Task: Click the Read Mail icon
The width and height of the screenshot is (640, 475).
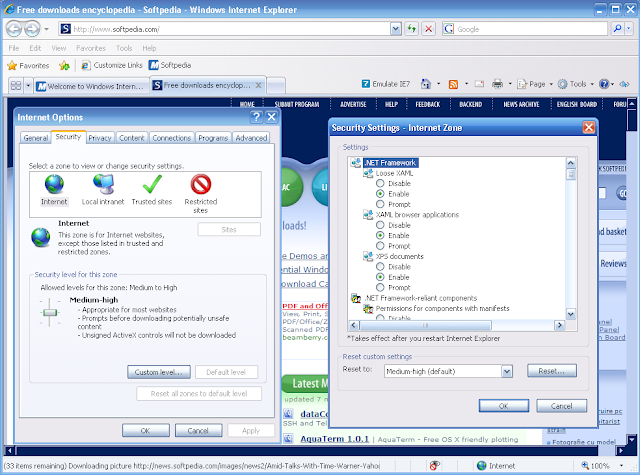Action: [479, 84]
